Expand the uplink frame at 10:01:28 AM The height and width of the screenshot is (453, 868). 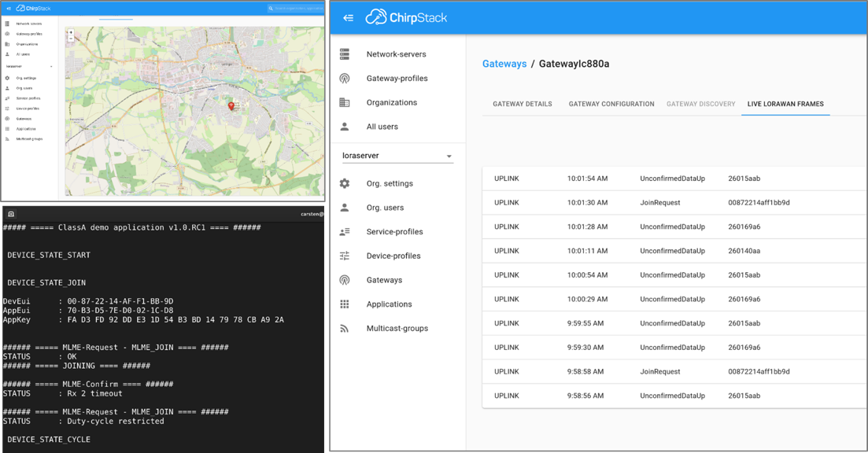(x=674, y=226)
